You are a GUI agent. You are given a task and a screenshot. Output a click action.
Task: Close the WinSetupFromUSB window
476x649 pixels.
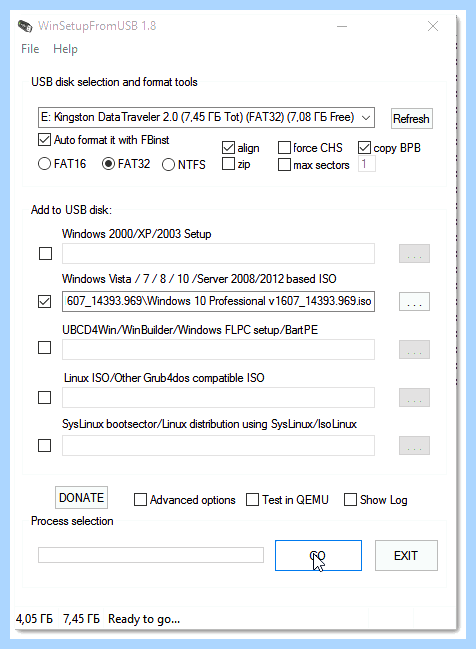point(433,26)
